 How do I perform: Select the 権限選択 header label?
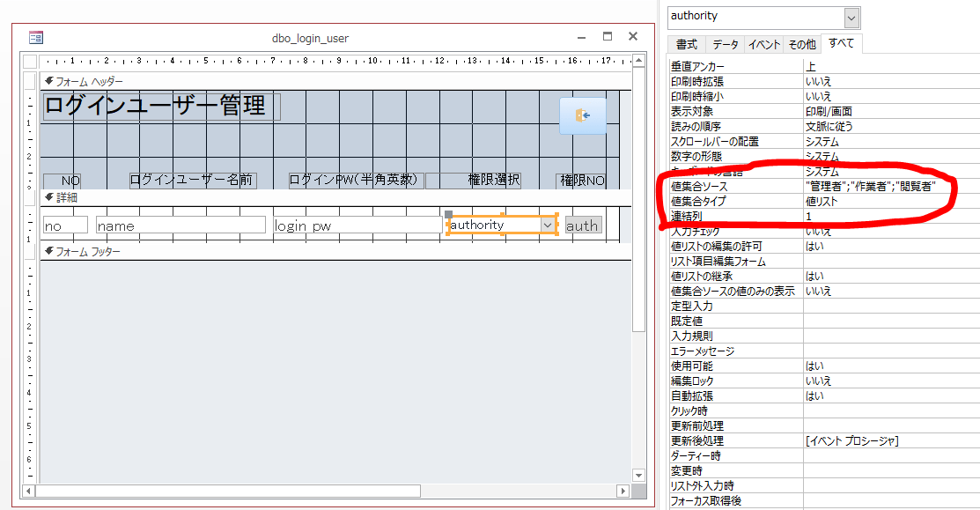(x=473, y=180)
